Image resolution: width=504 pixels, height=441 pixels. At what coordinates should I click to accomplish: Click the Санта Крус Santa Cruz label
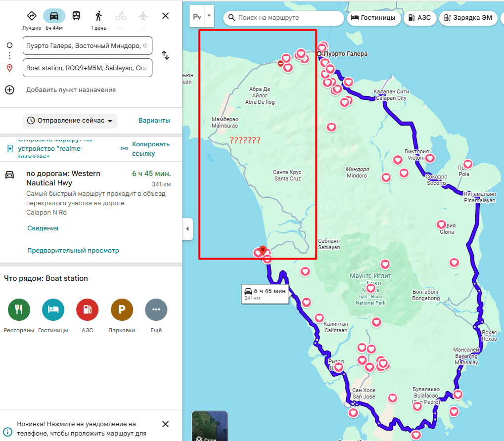[287, 176]
